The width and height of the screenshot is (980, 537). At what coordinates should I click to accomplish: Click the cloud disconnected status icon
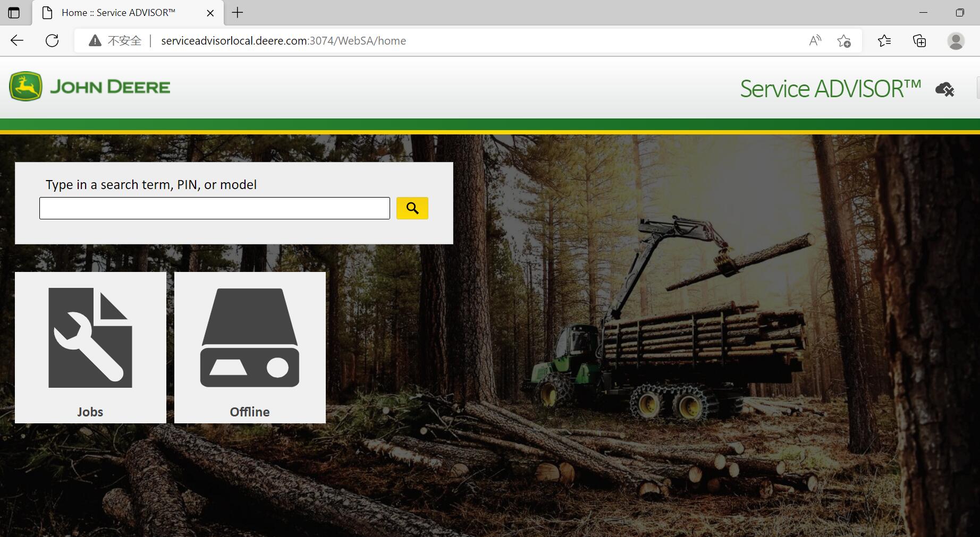point(944,89)
